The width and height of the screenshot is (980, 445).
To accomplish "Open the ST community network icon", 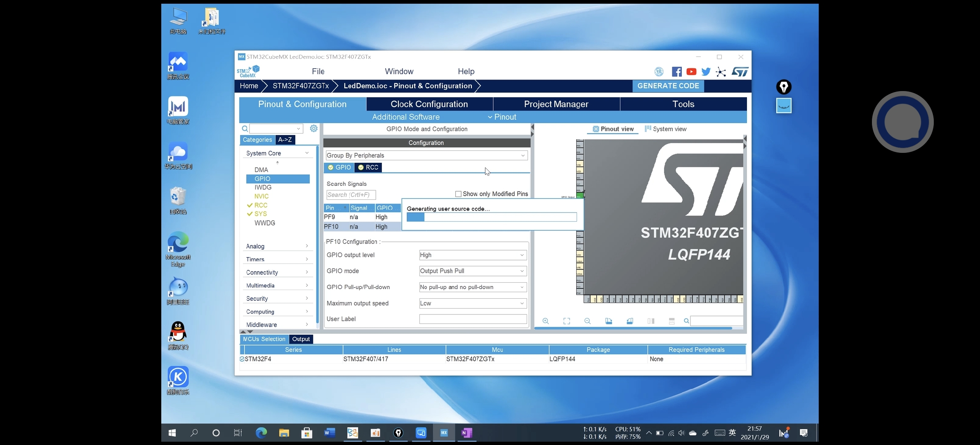I will point(721,72).
